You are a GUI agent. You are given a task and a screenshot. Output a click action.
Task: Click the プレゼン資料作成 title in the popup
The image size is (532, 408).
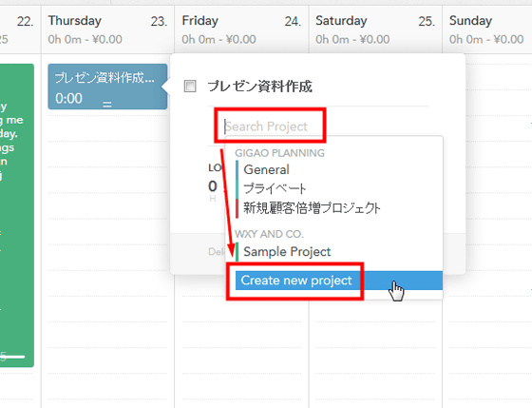pyautogui.click(x=260, y=87)
